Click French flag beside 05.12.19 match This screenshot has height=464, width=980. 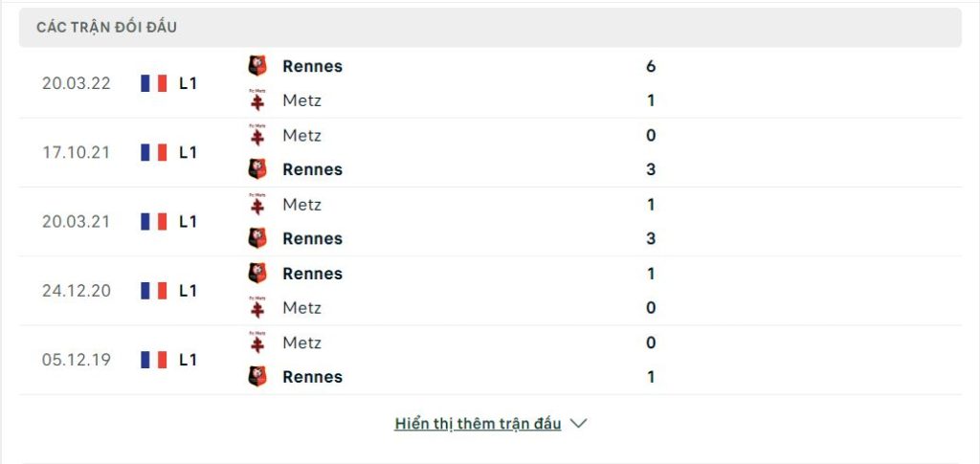point(154,360)
